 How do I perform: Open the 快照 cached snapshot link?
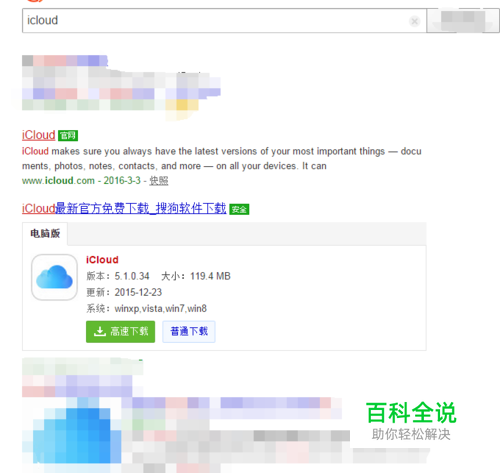point(159,181)
